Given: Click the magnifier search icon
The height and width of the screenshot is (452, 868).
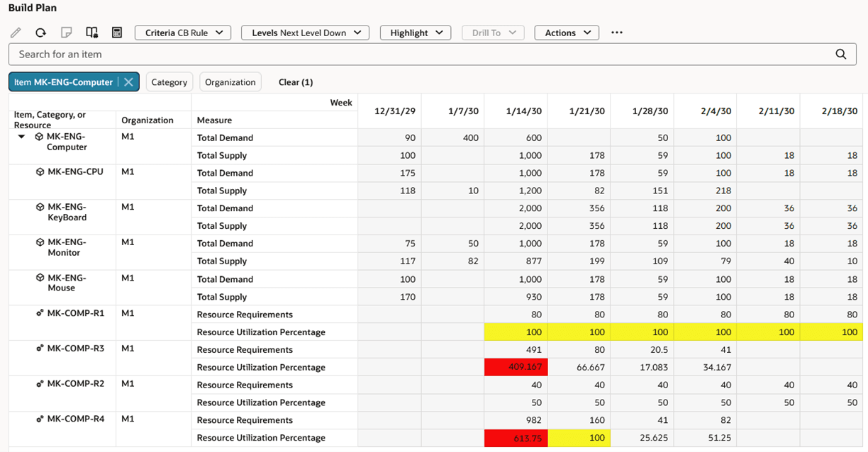Looking at the screenshot, I should 840,55.
